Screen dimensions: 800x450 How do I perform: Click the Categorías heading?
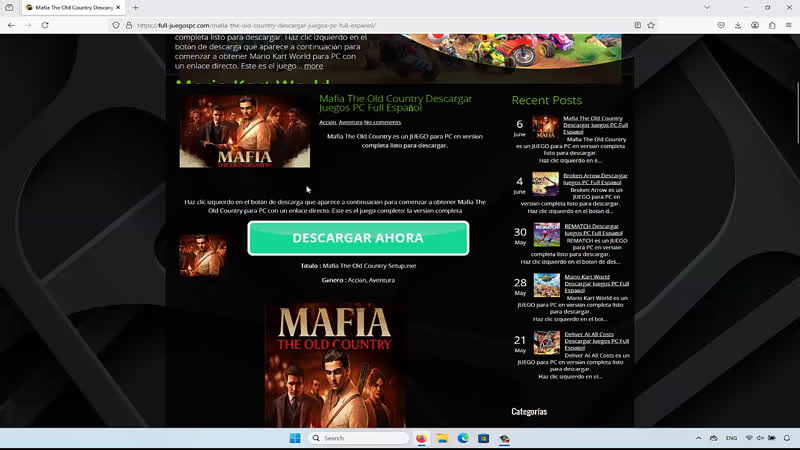click(x=529, y=412)
